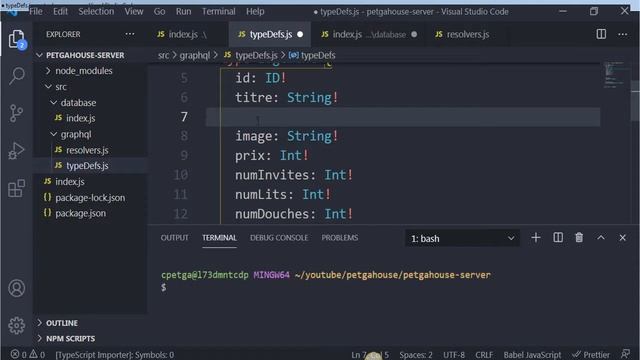
Task: Change indentation via Spaces: 2
Action: [x=416, y=354]
